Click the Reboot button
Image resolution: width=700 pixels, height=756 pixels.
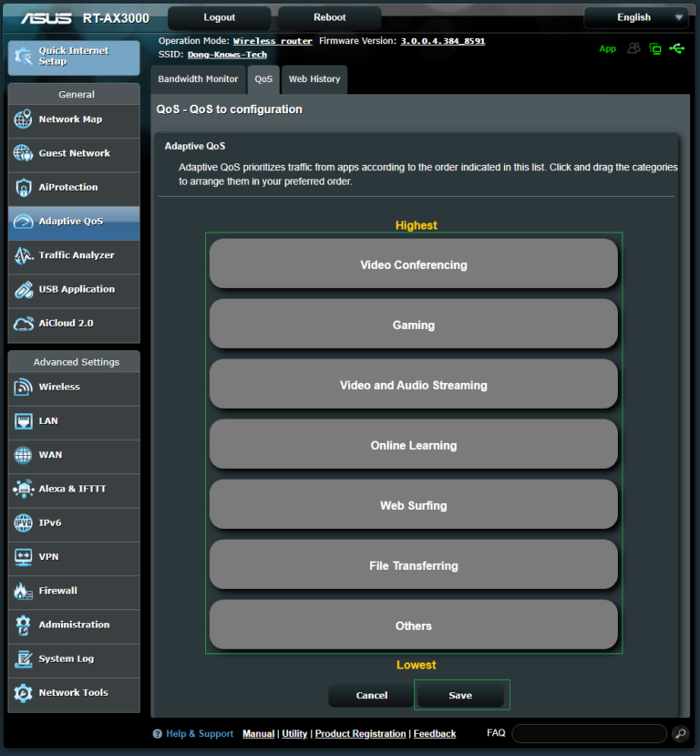pos(329,17)
